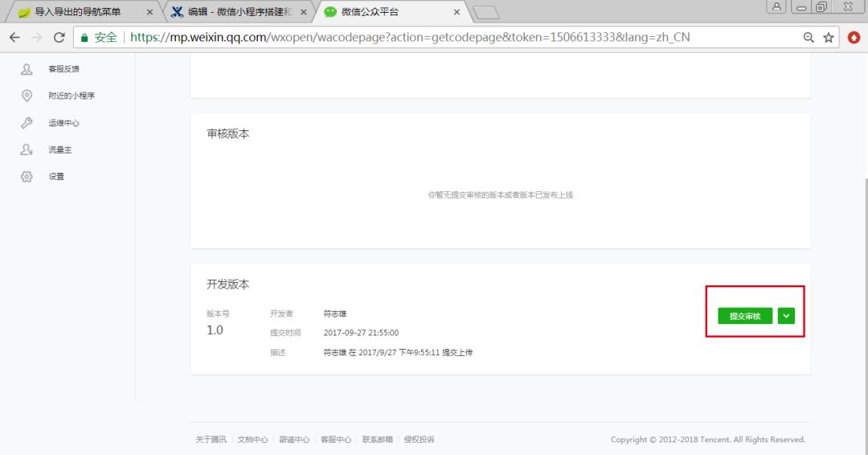Open the 侵权投诉 footer link
Viewport: 868px width, 455px height.
(x=419, y=440)
